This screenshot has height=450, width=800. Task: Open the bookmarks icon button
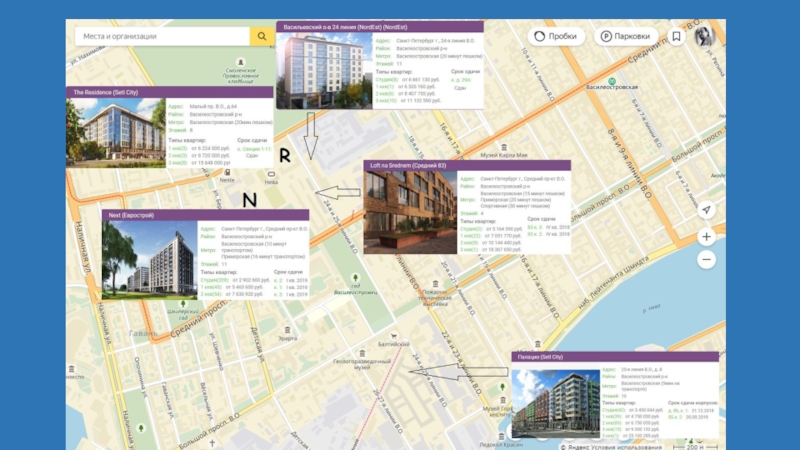click(x=677, y=36)
